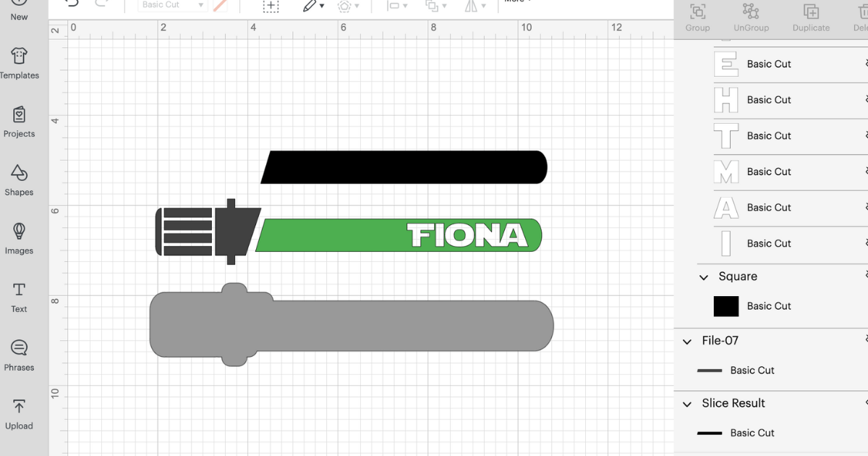Viewport: 868px width, 456px height.
Task: Collapse the File-07 layer group
Action: tap(687, 341)
